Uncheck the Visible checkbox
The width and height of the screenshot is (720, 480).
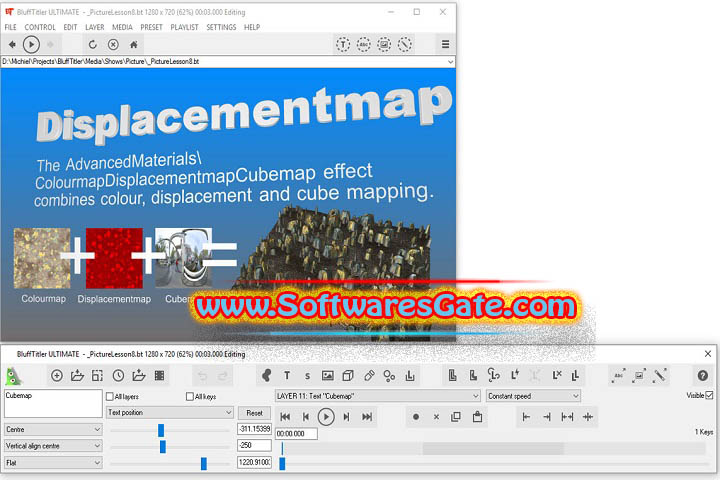click(x=709, y=395)
